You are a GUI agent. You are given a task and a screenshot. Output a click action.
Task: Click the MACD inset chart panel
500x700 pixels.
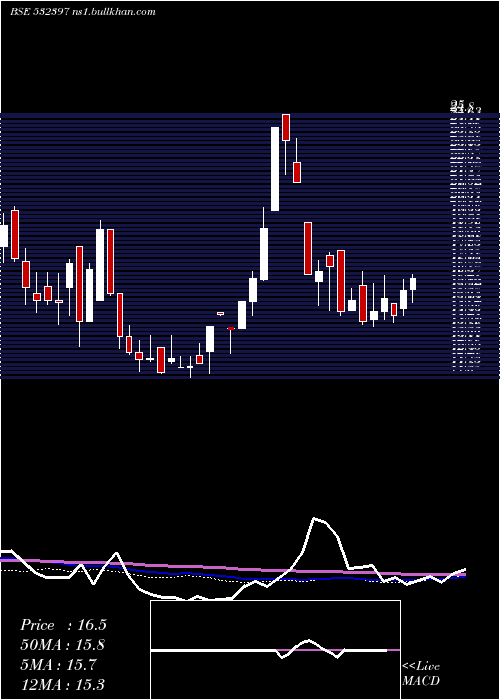point(275,650)
